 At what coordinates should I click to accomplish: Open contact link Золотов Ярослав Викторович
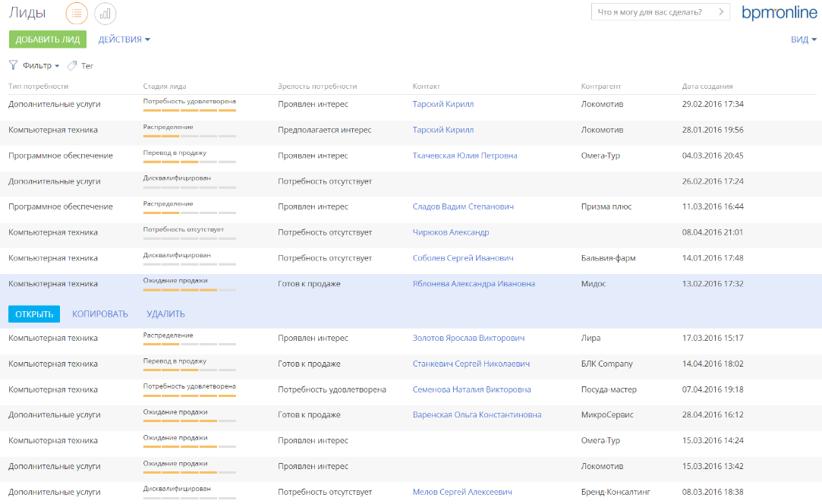pos(468,338)
